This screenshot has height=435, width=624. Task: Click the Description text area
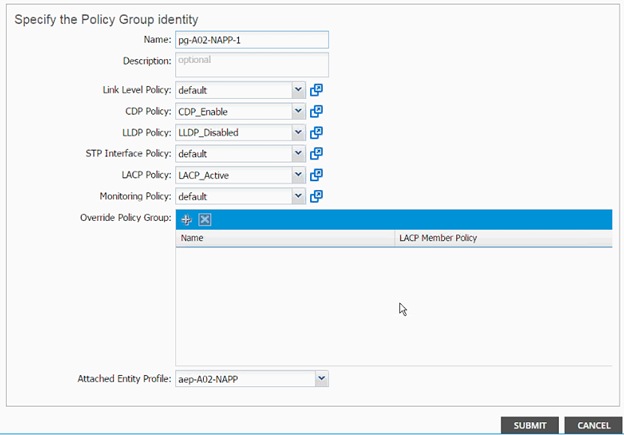coord(252,64)
